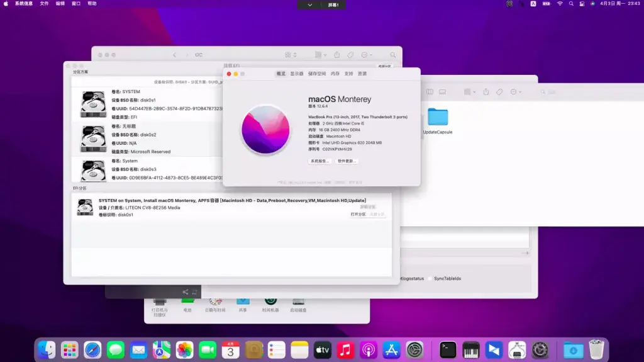The image size is (644, 362).
Task: Expand the 屏幕1 chevron at top
Action: pos(309,5)
